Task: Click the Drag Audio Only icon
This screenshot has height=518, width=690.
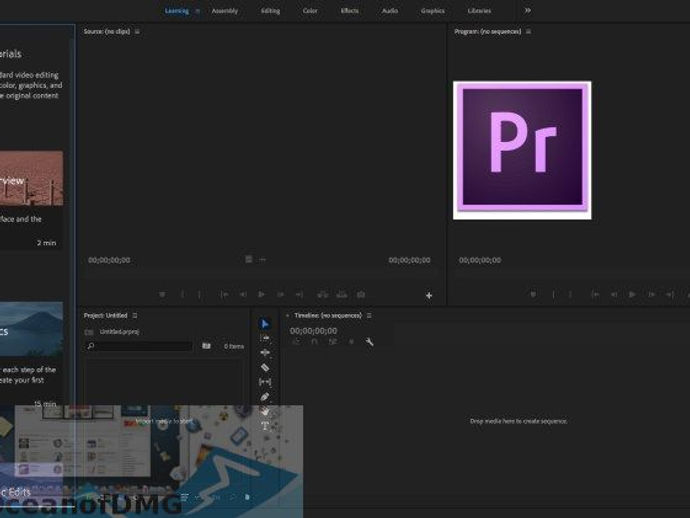Action: coord(263,260)
